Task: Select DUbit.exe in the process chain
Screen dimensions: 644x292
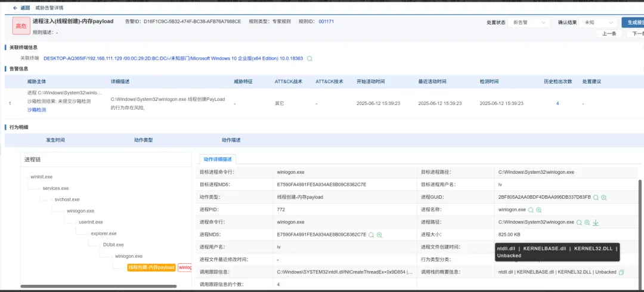Action: [x=113, y=244]
